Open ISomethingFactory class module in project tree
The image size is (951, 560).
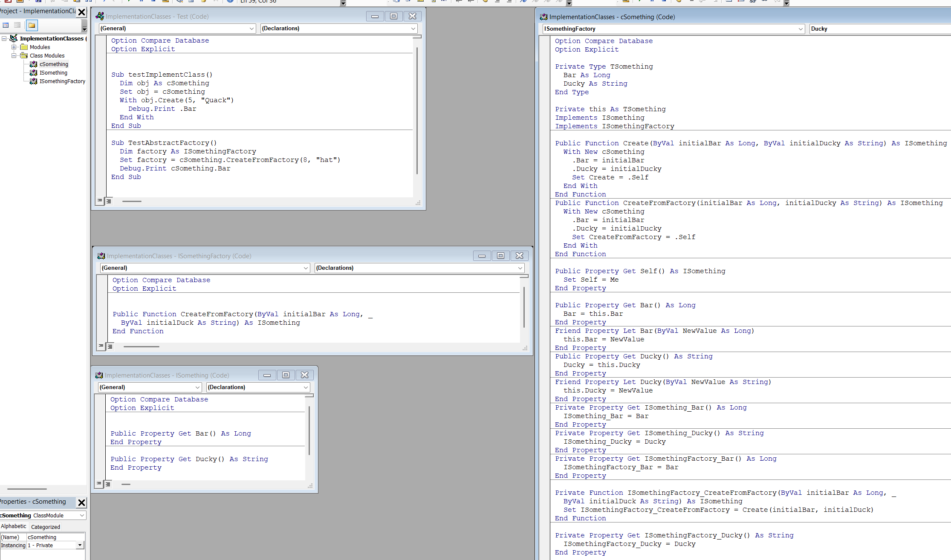click(62, 81)
